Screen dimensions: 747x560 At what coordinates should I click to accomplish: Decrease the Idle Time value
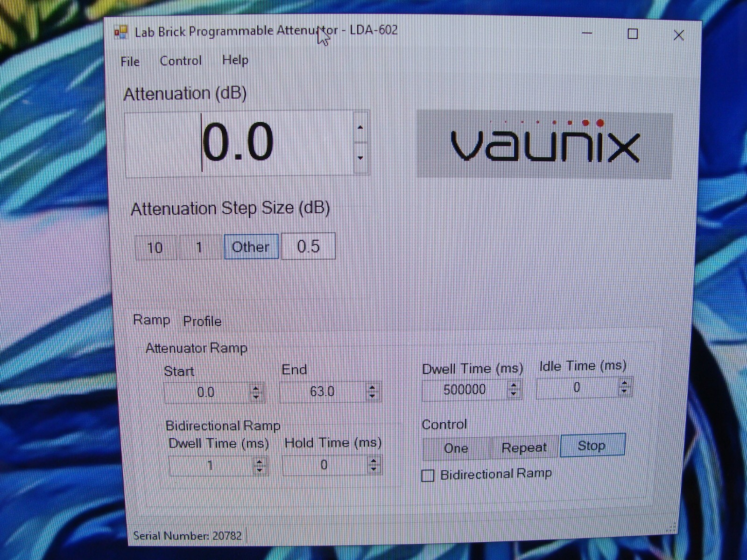625,392
